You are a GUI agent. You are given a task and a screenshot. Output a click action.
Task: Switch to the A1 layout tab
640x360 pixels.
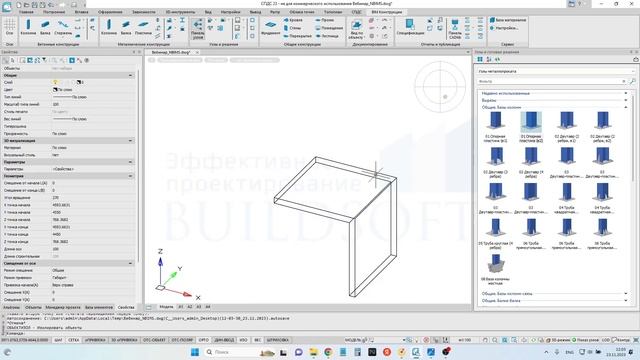tap(181, 307)
